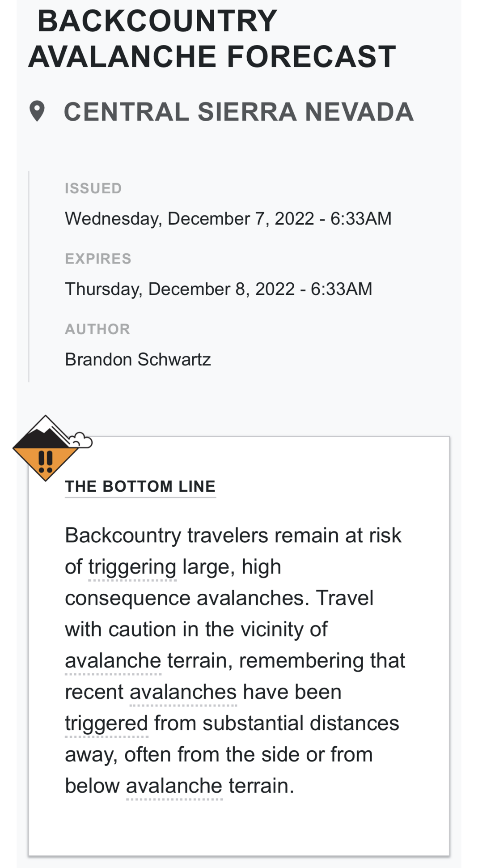The height and width of the screenshot is (868, 478).
Task: Click the location pin icon
Action: tap(37, 111)
